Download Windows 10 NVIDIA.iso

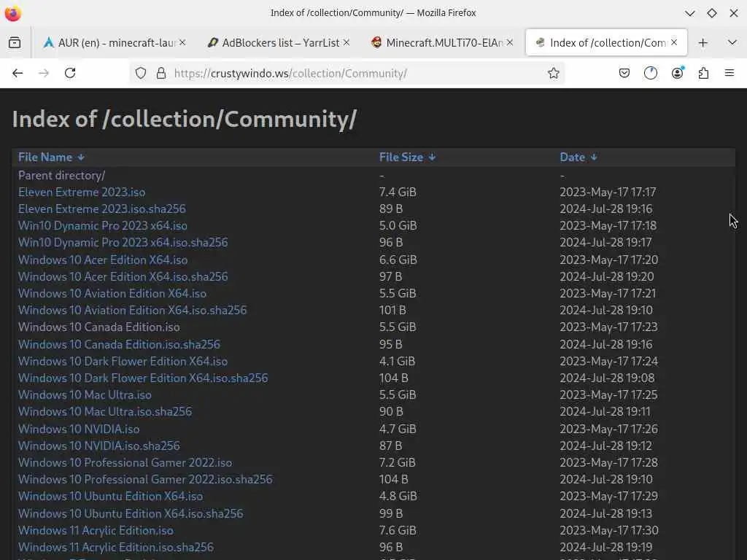[79, 429]
